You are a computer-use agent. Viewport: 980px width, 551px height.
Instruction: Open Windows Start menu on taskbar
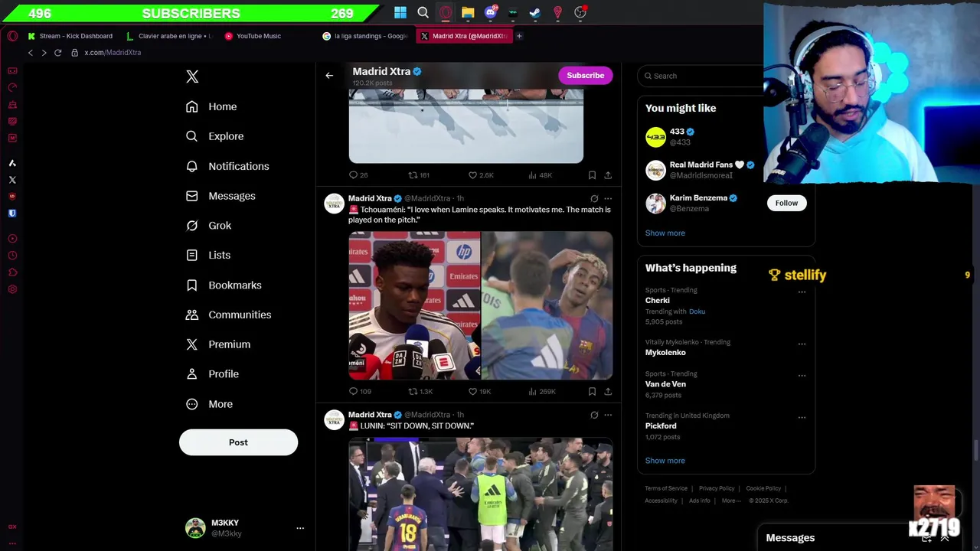click(x=400, y=12)
